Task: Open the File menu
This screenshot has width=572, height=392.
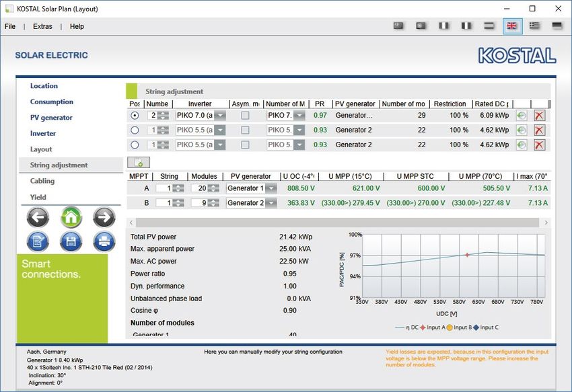Action: (x=10, y=26)
